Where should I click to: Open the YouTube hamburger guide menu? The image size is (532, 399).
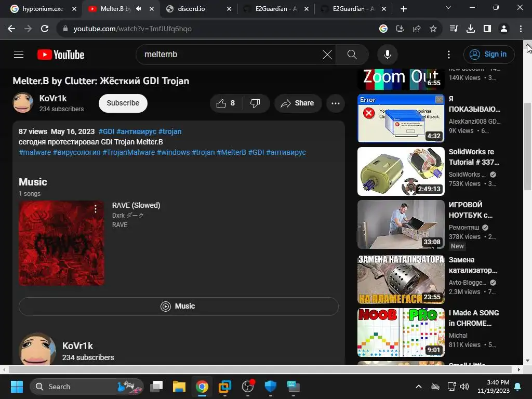tap(19, 54)
